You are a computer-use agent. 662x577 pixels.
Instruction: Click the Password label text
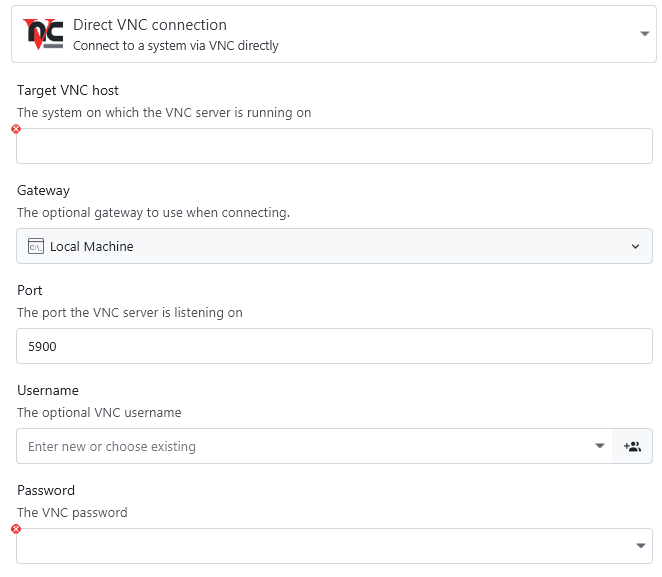click(46, 491)
